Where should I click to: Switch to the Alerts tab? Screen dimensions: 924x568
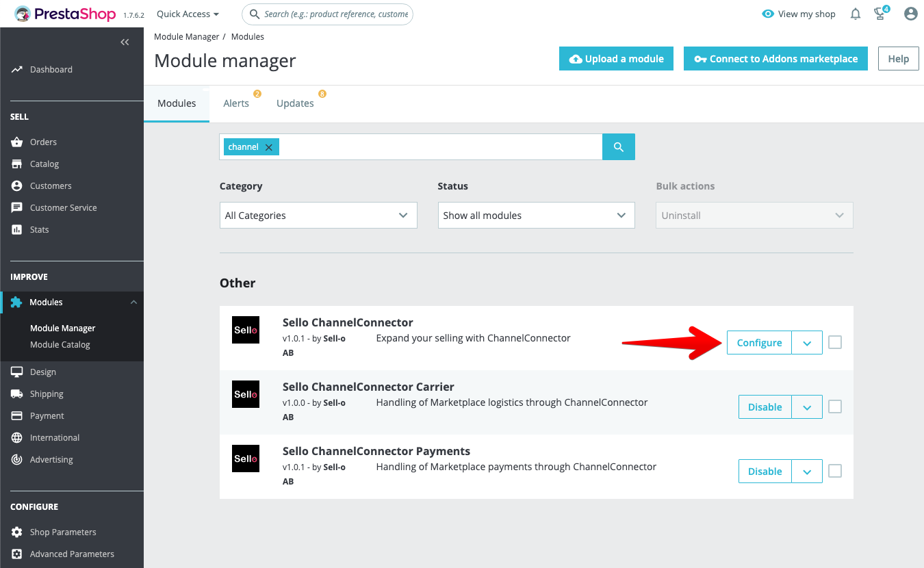click(236, 103)
